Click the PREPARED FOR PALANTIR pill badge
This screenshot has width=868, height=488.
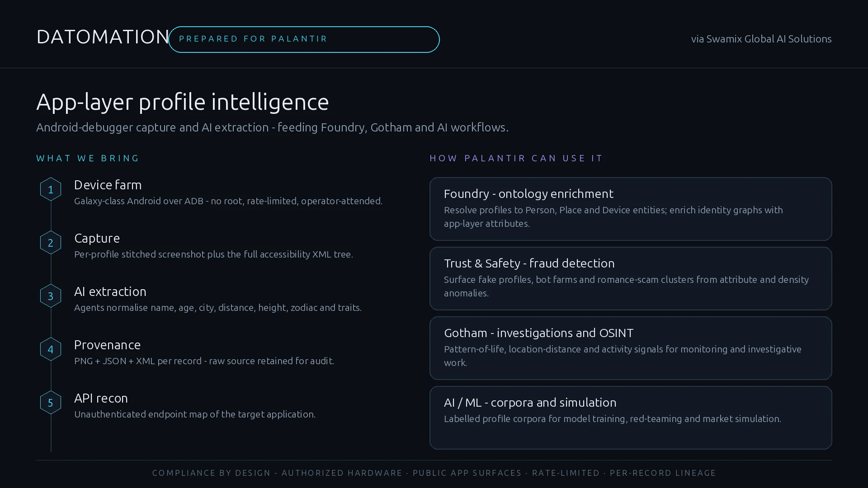[304, 39]
